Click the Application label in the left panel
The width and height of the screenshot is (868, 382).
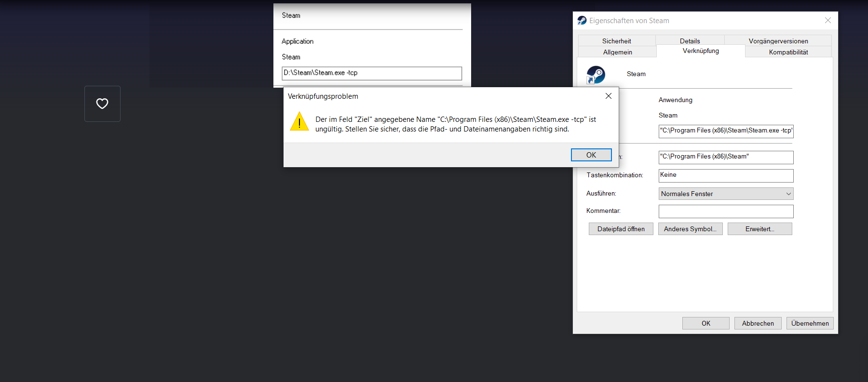point(298,41)
